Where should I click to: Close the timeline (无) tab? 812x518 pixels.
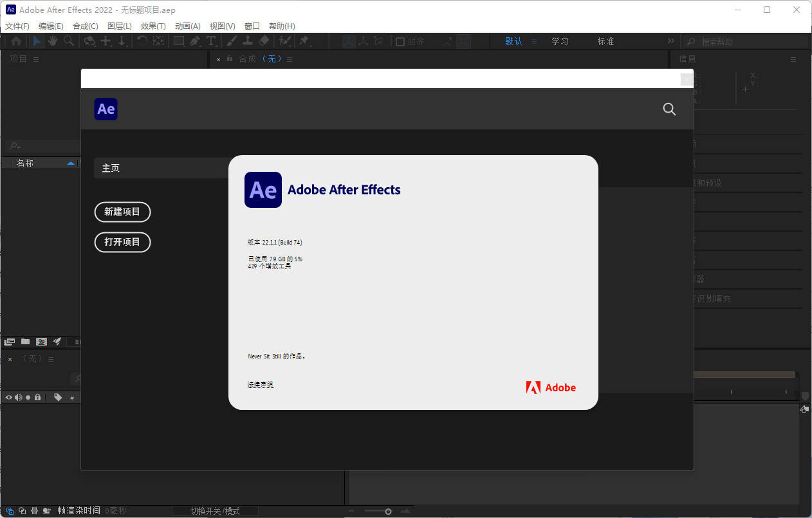pos(10,359)
